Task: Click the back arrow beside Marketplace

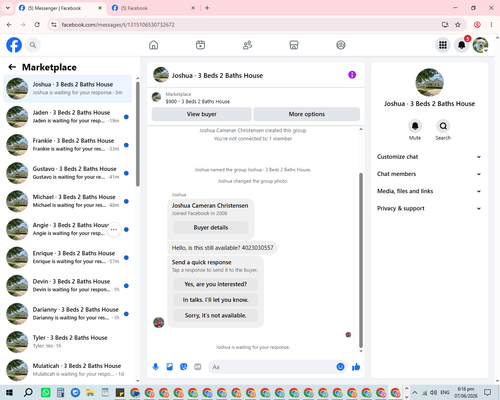Action: (12, 67)
